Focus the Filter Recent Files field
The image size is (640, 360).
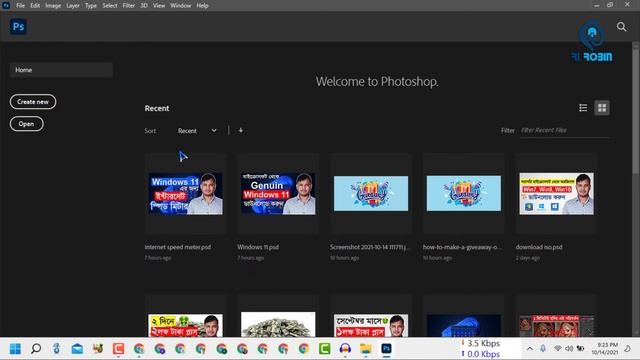pos(564,130)
